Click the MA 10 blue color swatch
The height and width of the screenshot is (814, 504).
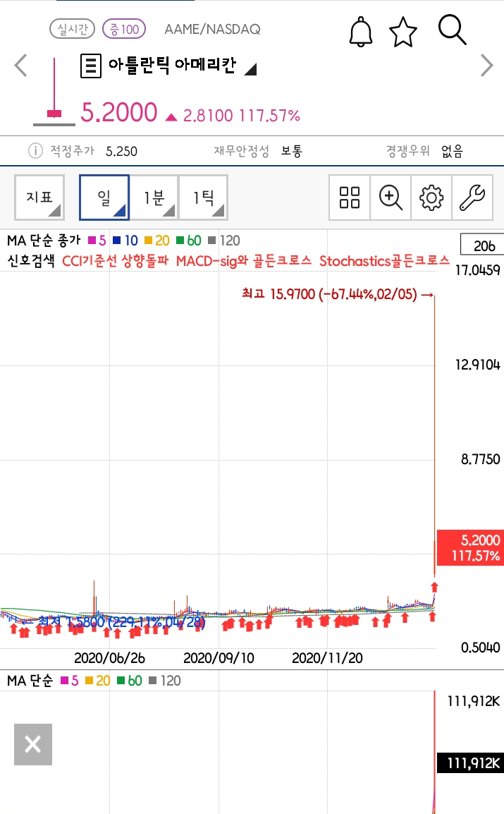tap(117, 241)
